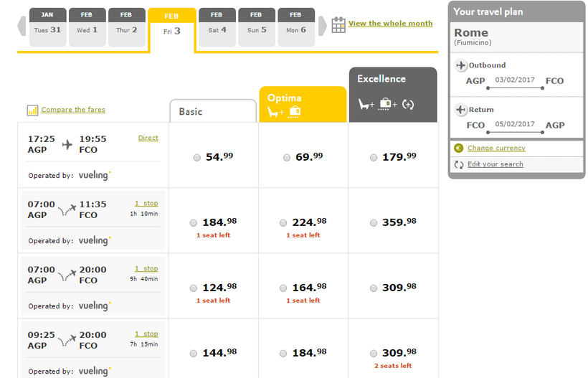Expand the 1 stop 1h 10min details
Screen dimensions: 588x378
click(x=146, y=204)
